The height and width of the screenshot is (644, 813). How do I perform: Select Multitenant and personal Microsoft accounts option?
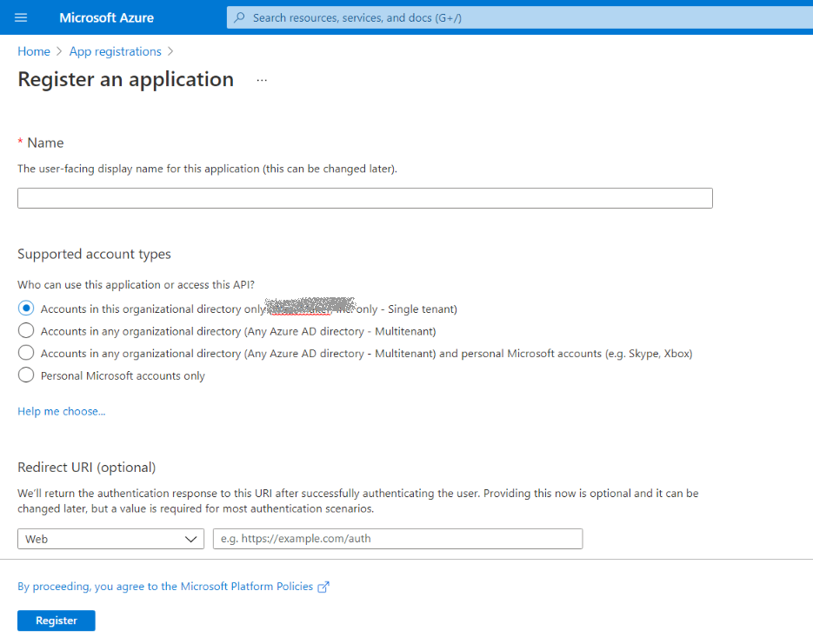point(26,354)
